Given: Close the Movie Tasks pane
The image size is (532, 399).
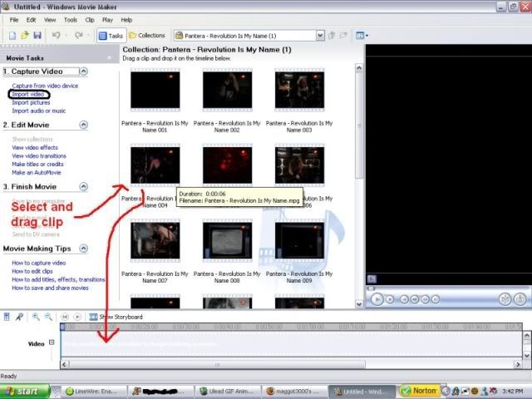Looking at the screenshot, I should coord(109,58).
